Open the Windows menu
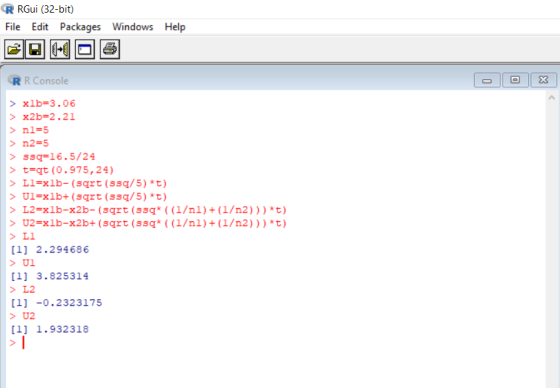Viewport: 560px width, 388px height. 133,27
